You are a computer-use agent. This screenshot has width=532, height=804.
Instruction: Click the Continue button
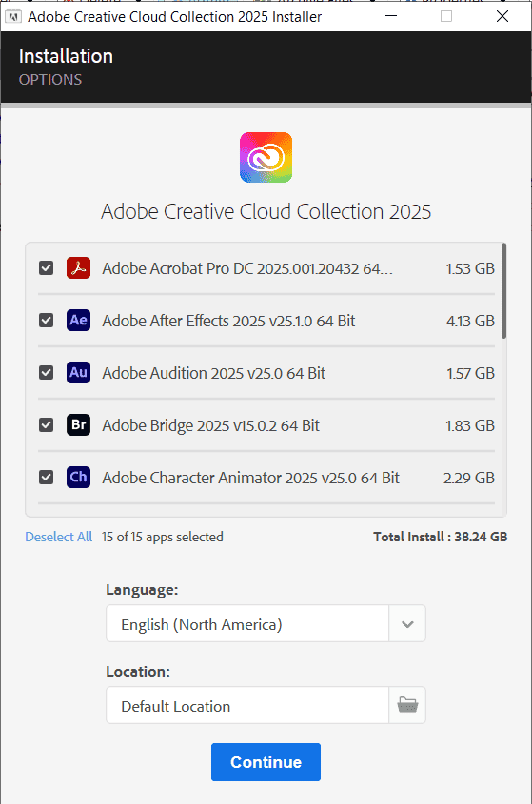(x=266, y=762)
